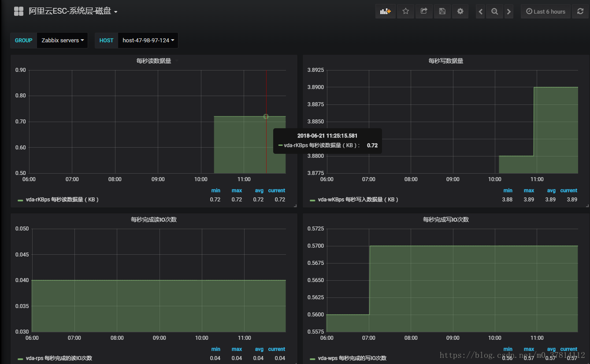Image resolution: width=590 pixels, height=364 pixels.
Task: Open the Last 6 hours time picker
Action: coord(545,11)
